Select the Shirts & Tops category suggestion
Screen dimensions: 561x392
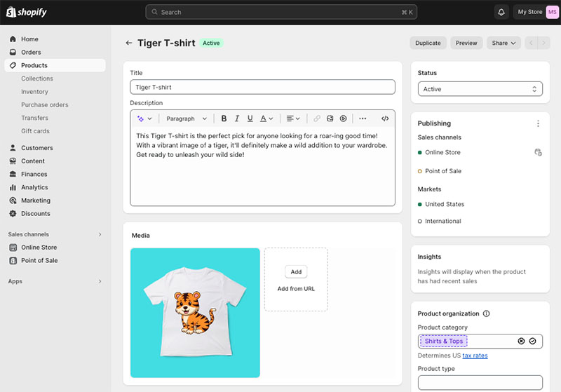pos(444,342)
